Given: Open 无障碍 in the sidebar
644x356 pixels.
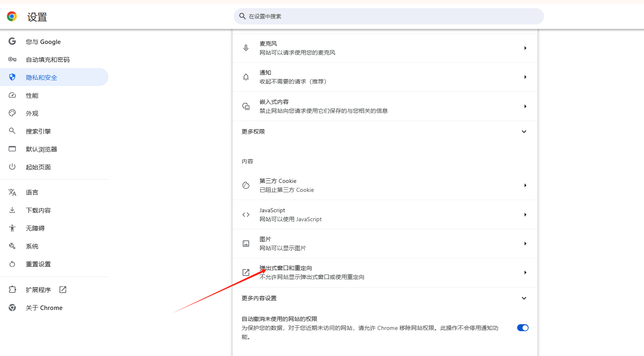Looking at the screenshot, I should pos(54,228).
